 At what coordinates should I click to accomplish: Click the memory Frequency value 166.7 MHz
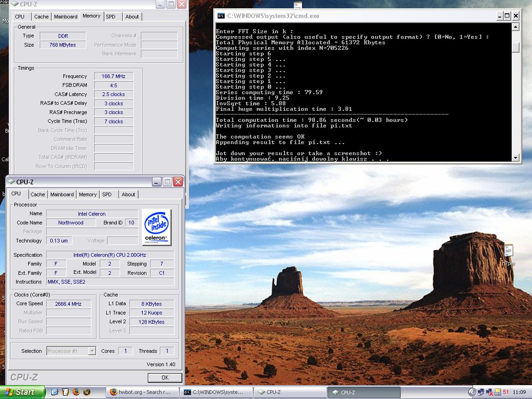114,76
